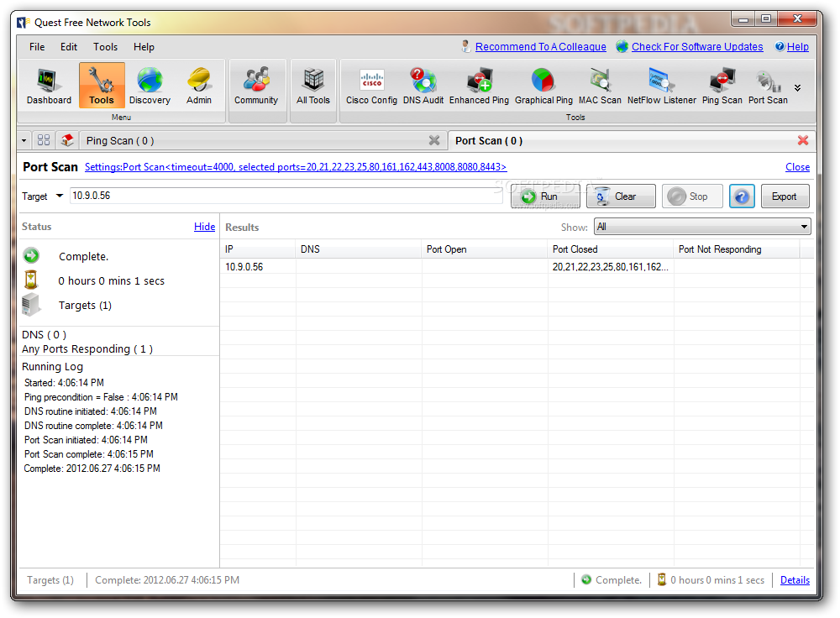Image resolution: width=840 pixels, height=618 pixels.
Task: Select Any Ports Responding ( 1 ) entry
Action: point(87,349)
